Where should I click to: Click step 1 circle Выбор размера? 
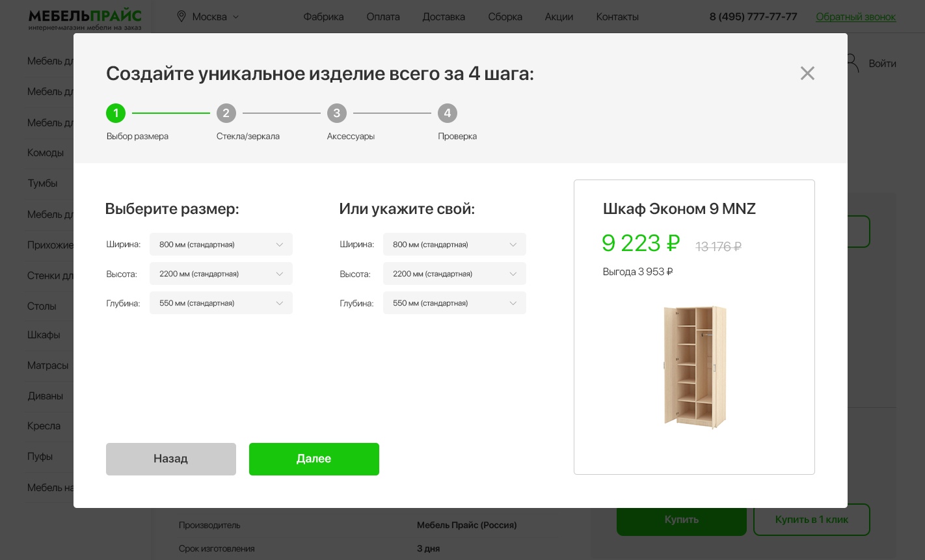coord(116,113)
